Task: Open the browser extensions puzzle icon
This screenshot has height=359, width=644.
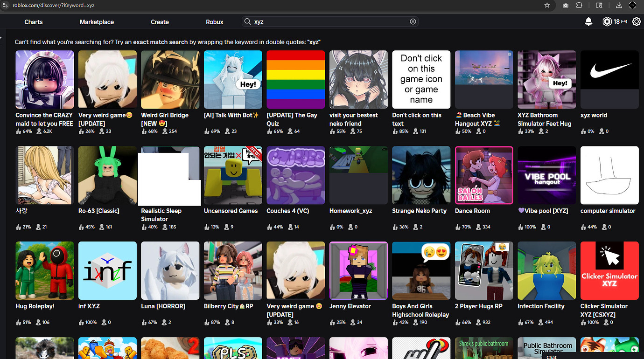Action: pos(579,6)
